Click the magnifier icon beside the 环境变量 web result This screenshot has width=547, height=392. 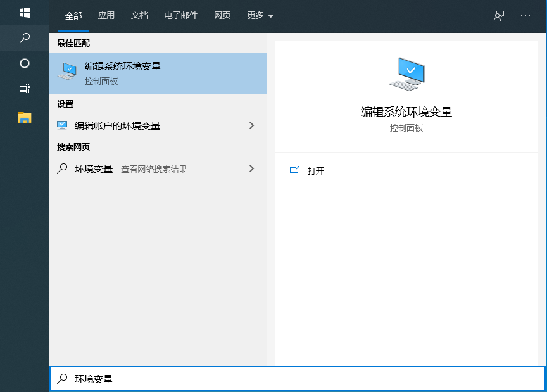pos(62,168)
